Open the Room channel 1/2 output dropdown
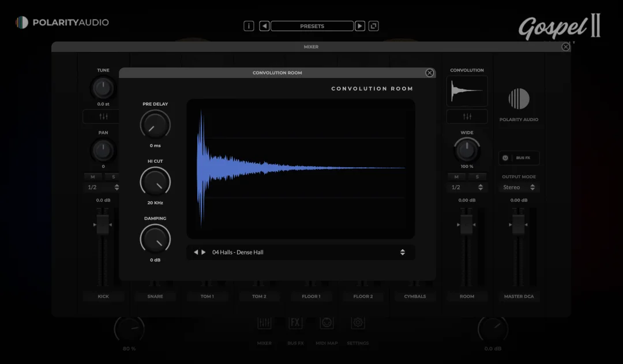Viewport: 623px width, 364px height. (x=467, y=187)
